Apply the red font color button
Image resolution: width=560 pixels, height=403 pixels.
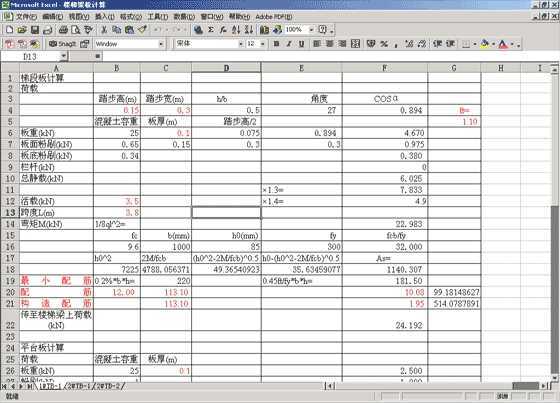503,44
